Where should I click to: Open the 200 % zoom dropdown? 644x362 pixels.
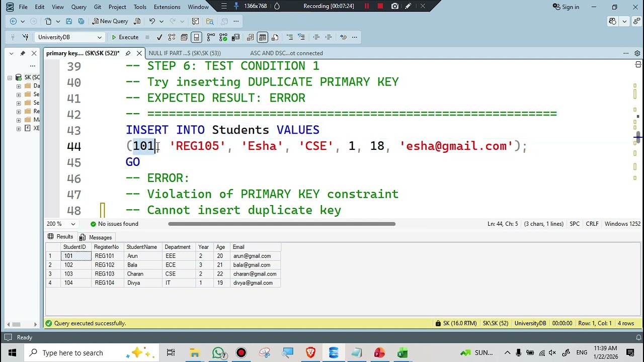pyautogui.click(x=73, y=224)
